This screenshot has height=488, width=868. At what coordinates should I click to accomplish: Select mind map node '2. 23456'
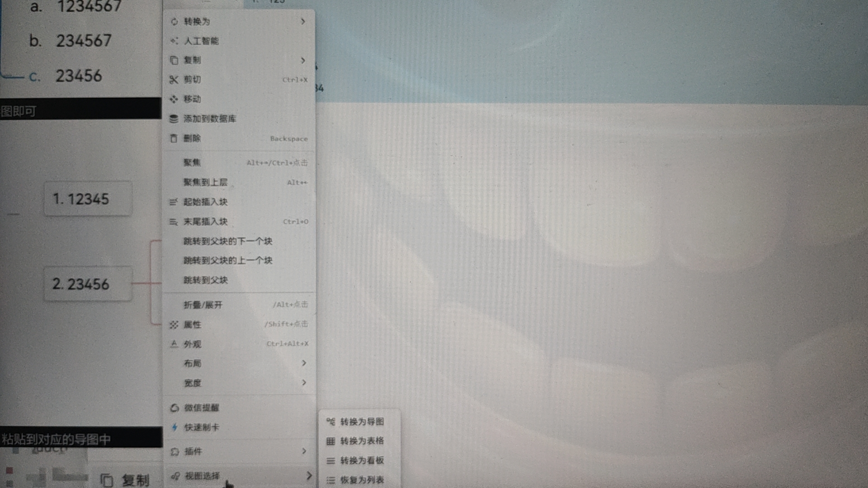tap(88, 284)
